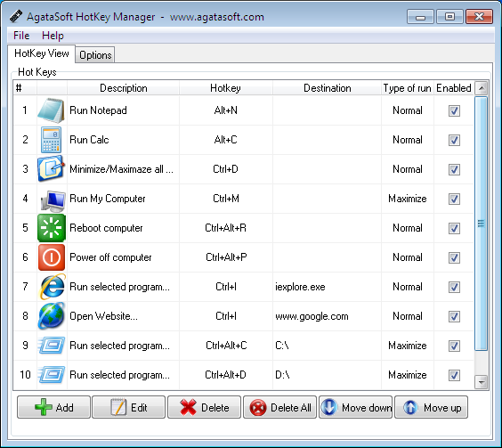
Task: Click the Move up button
Action: tap(432, 407)
